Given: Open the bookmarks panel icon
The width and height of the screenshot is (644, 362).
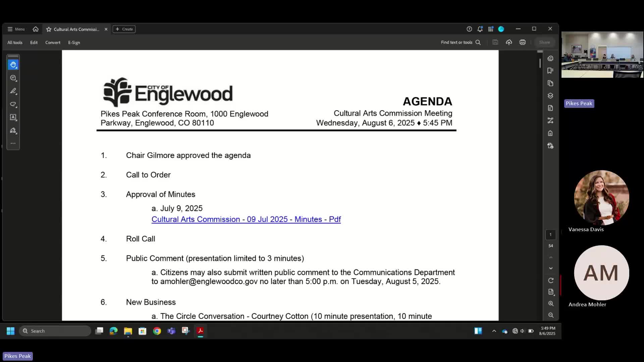Looking at the screenshot, I should tap(550, 71).
